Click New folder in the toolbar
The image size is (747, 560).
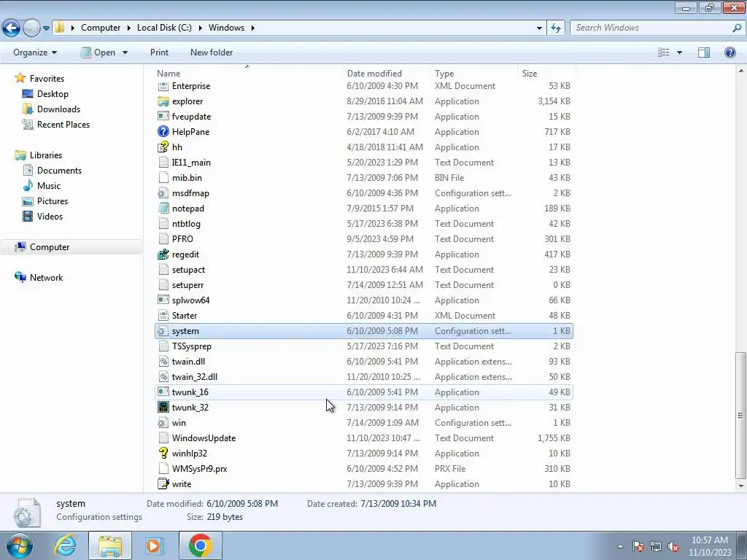(x=212, y=52)
